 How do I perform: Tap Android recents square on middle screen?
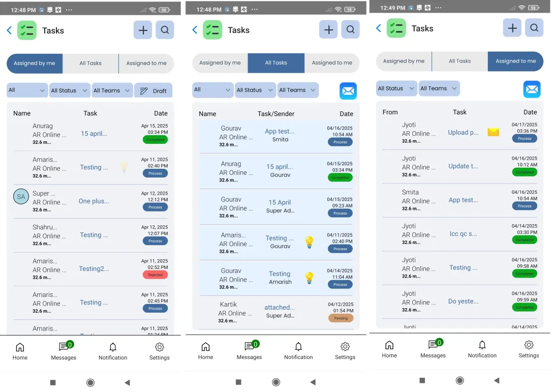coord(238,382)
